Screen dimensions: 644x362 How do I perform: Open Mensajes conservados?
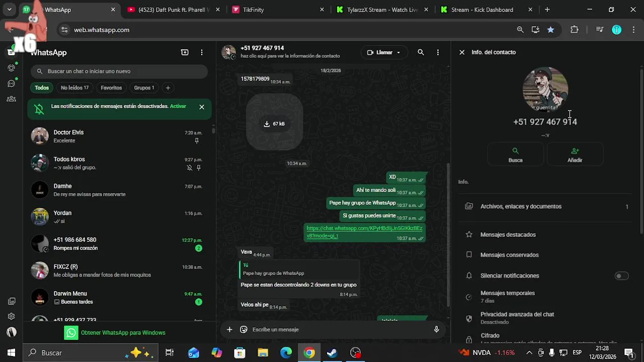coord(546,255)
